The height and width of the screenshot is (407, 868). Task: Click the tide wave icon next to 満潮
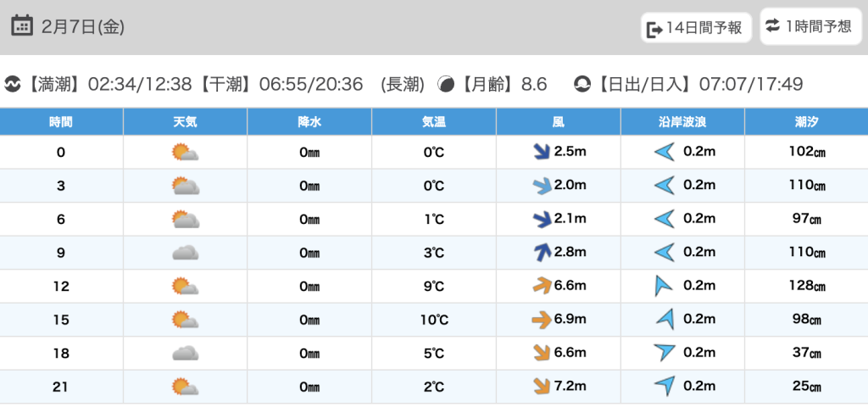click(14, 84)
